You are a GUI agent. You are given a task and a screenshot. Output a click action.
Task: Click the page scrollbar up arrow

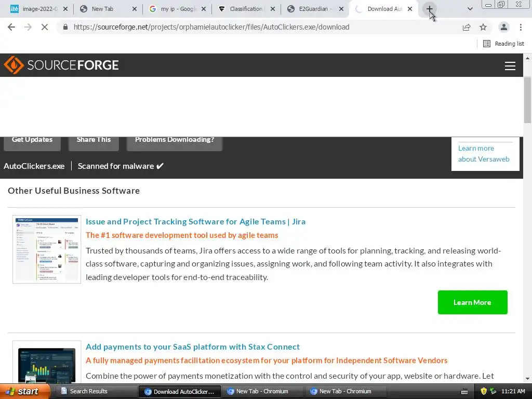click(x=528, y=58)
